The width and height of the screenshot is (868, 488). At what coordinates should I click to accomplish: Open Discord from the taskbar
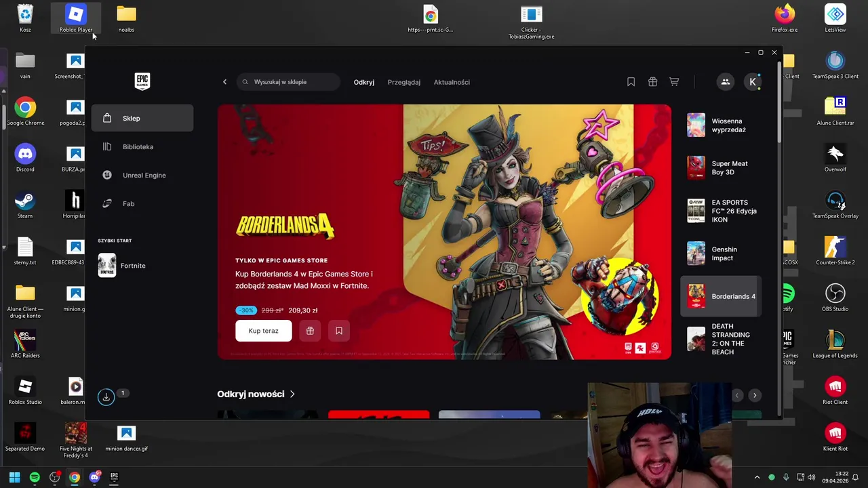94,477
